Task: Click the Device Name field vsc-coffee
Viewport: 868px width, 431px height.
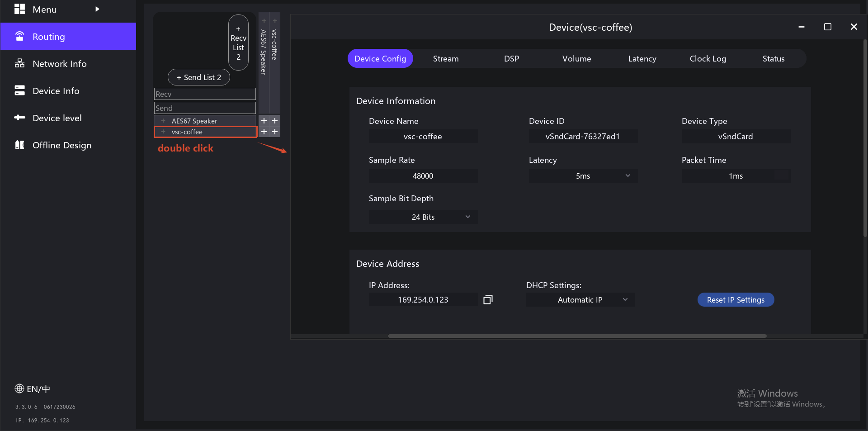Action: click(x=423, y=136)
